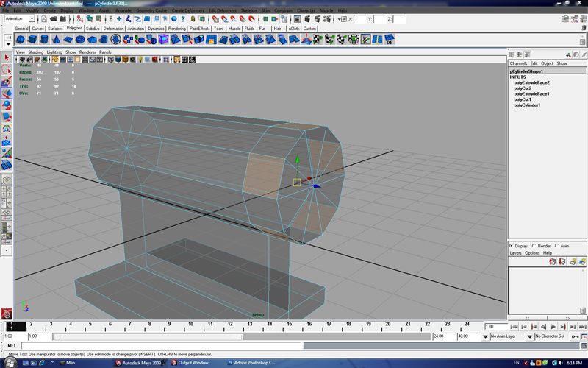Switch the layer editor to Anim

point(558,246)
